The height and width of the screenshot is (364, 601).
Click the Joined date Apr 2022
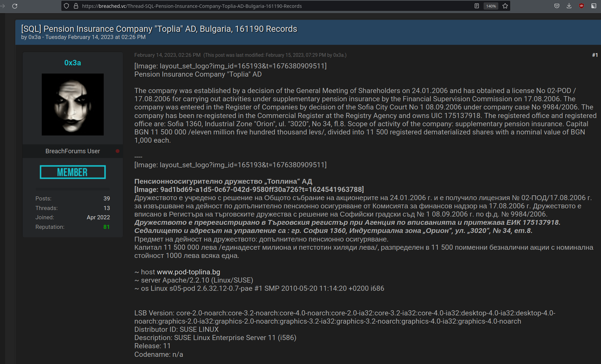[x=98, y=217]
